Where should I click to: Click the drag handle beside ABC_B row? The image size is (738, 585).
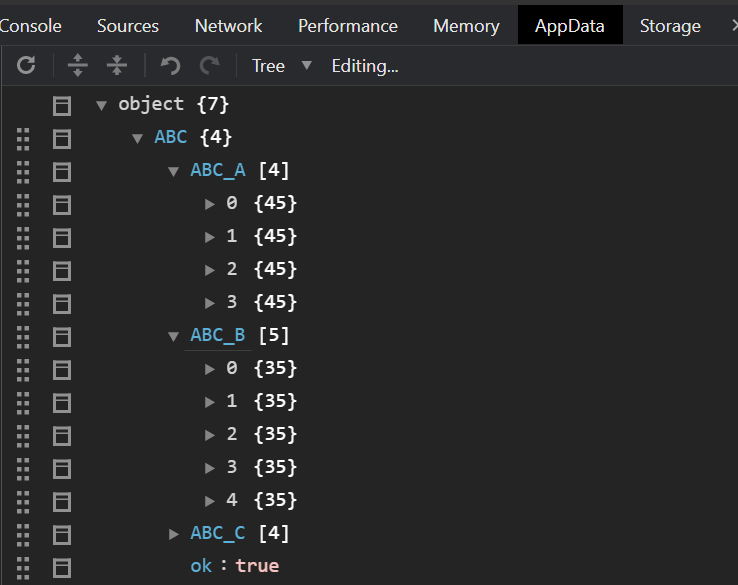(x=24, y=336)
